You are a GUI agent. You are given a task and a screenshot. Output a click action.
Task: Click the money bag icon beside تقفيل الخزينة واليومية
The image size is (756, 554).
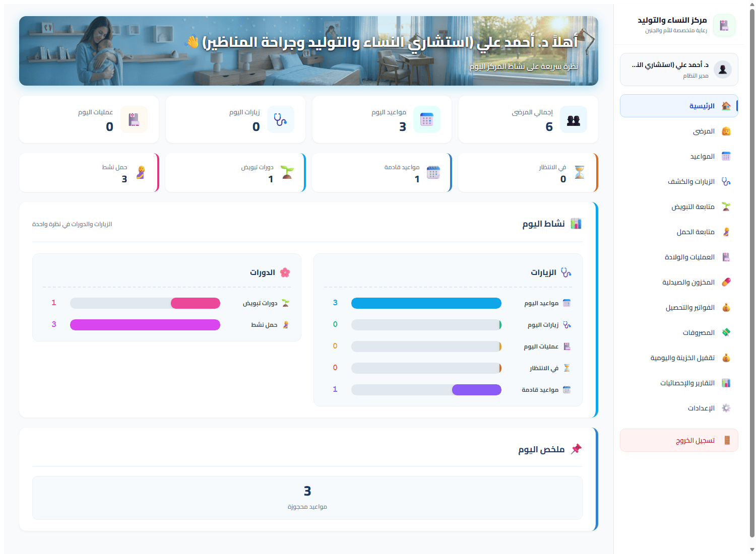[x=726, y=358]
